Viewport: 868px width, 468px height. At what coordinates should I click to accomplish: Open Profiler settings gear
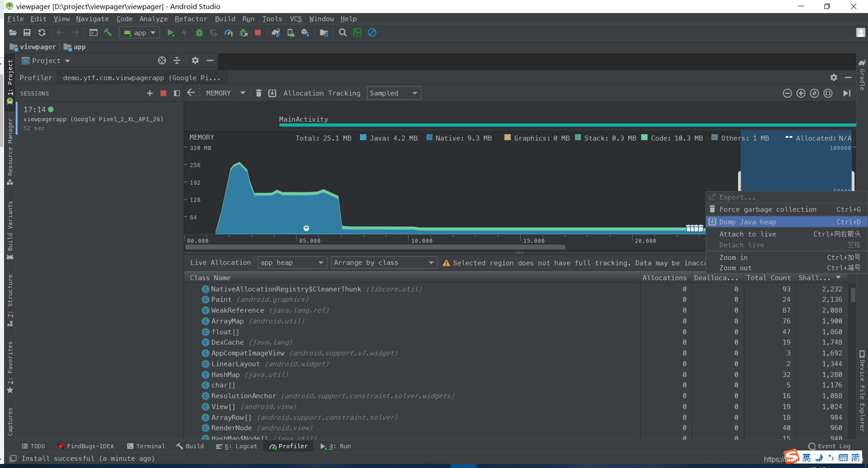[x=834, y=77]
